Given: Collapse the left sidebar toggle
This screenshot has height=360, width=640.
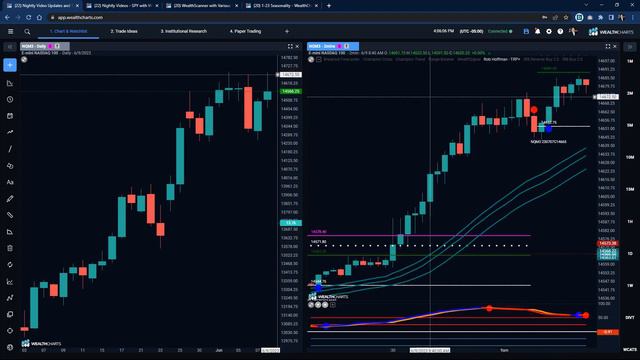Looking at the screenshot, I should pyautogui.click(x=10, y=47).
